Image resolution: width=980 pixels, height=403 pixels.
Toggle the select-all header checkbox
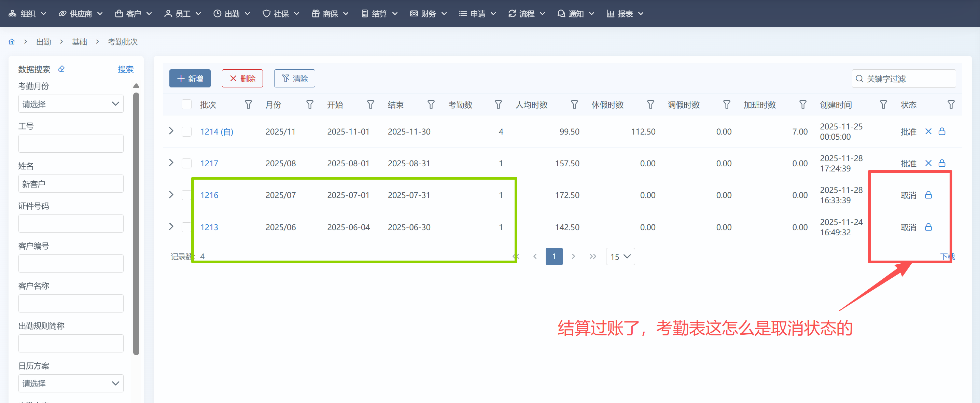pyautogui.click(x=186, y=105)
